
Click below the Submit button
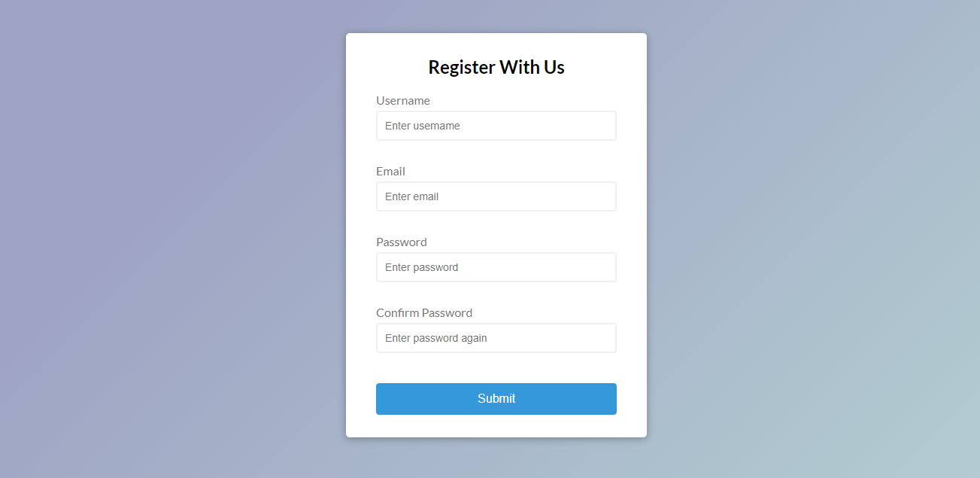[x=496, y=425]
